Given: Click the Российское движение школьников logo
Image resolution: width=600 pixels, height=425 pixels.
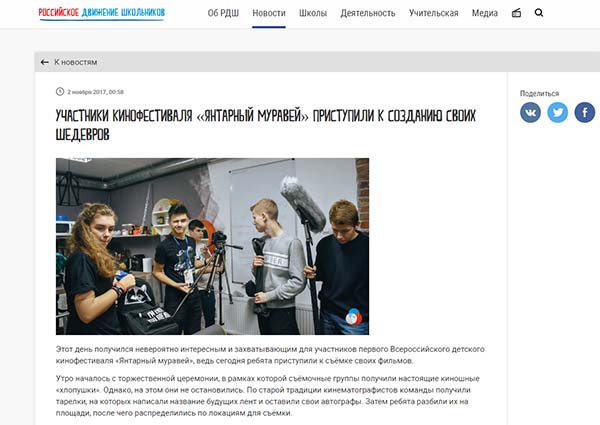Looking at the screenshot, I should tap(102, 13).
